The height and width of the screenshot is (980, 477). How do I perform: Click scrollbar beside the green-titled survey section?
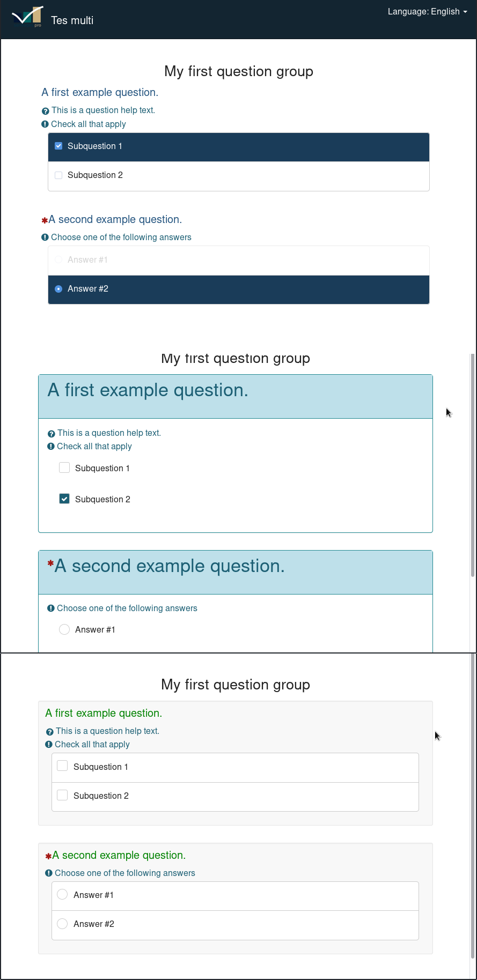tap(473, 804)
